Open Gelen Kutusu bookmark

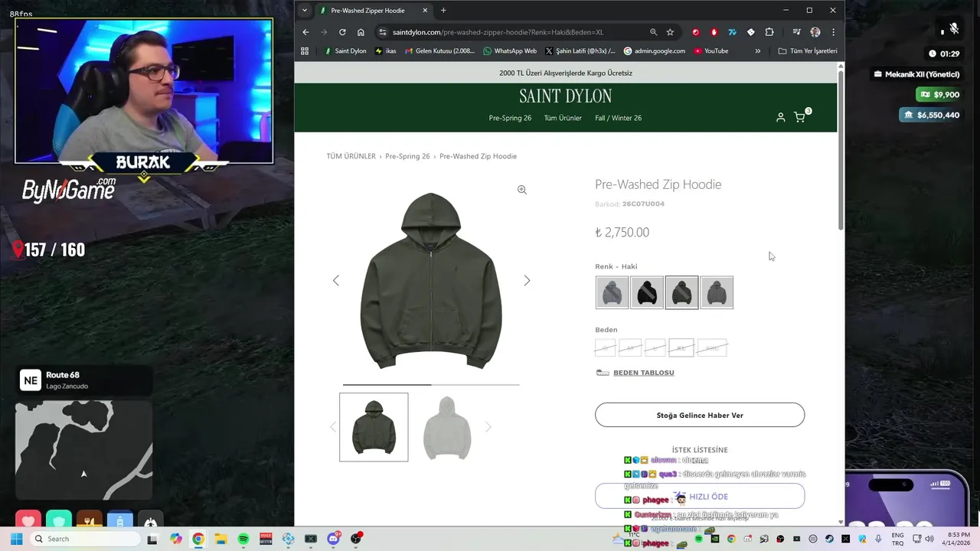pos(439,51)
